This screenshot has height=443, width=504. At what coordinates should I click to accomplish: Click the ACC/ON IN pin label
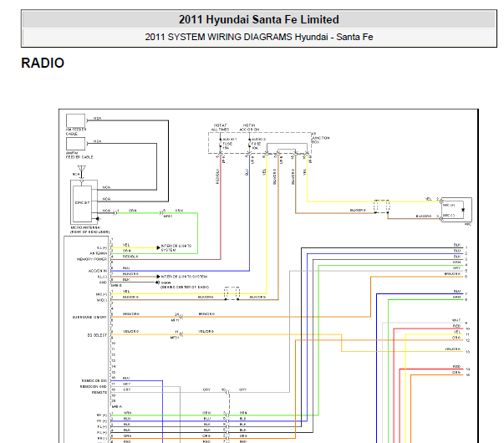click(98, 271)
